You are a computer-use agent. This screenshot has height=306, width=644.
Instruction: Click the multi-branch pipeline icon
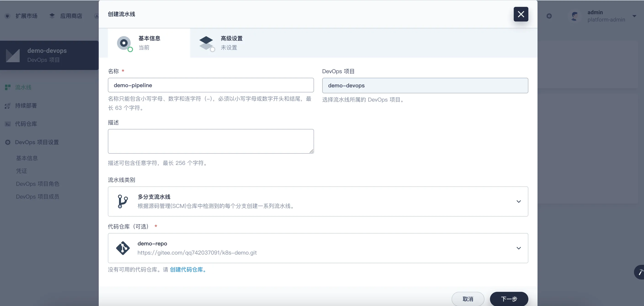(x=122, y=201)
